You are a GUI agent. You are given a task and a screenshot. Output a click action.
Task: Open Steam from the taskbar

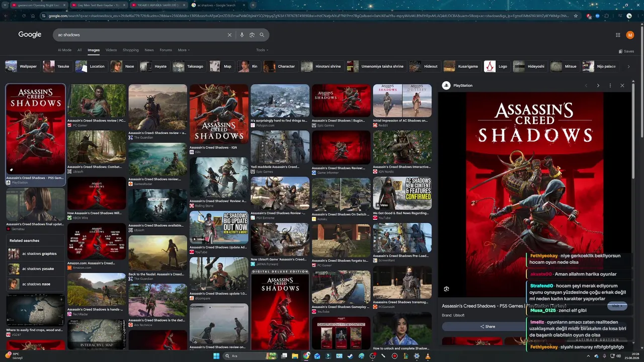(x=350, y=356)
